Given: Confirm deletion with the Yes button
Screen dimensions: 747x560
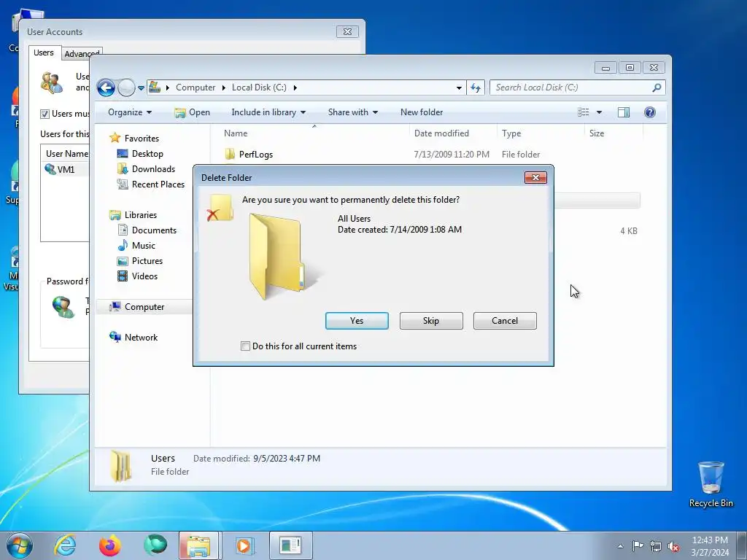Looking at the screenshot, I should pyautogui.click(x=357, y=321).
